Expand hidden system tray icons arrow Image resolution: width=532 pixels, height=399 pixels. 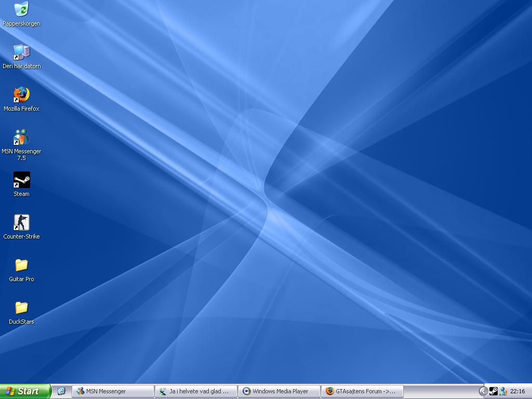pyautogui.click(x=483, y=391)
